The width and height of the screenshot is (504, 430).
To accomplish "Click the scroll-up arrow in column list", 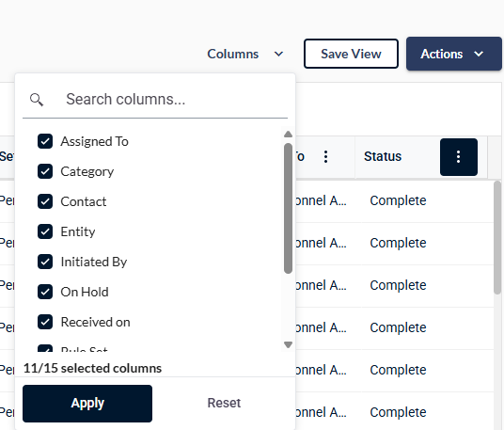I will click(x=289, y=135).
